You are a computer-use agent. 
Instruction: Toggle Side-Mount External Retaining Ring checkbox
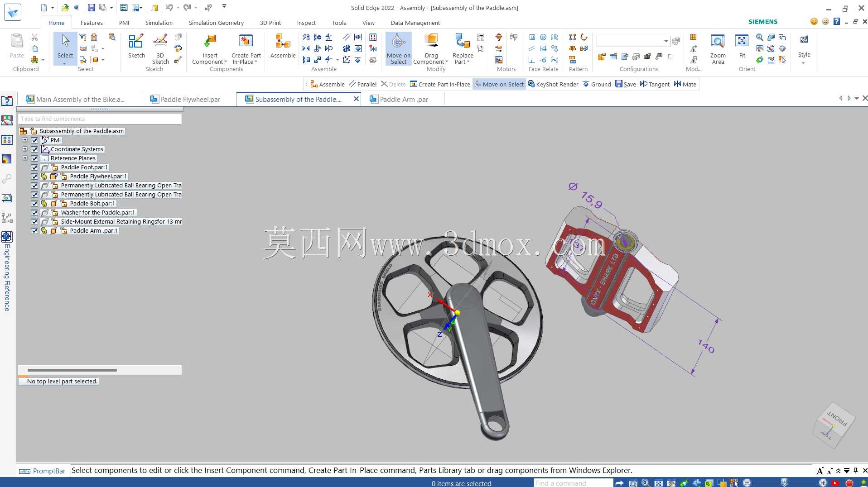pyautogui.click(x=34, y=222)
